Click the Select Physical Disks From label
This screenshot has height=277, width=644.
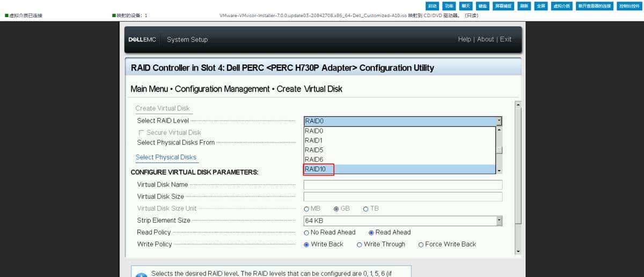tap(175, 143)
